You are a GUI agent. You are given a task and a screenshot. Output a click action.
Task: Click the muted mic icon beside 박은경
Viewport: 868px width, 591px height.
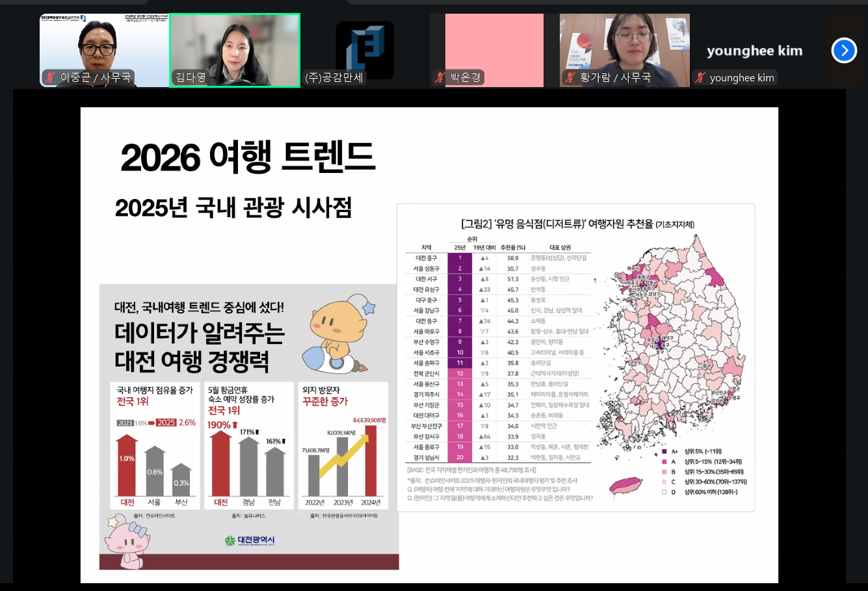click(440, 77)
